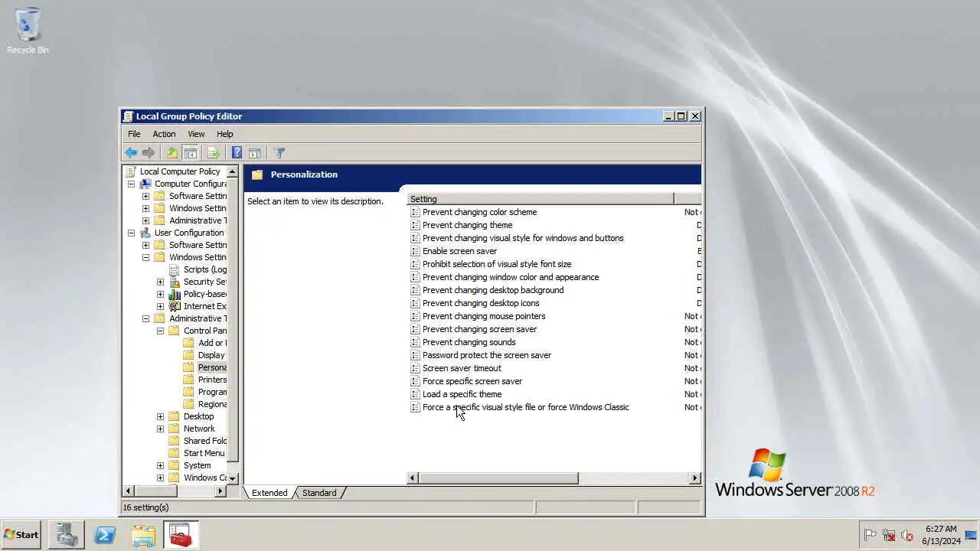Open Server Manager from the taskbar
Image resolution: width=980 pixels, height=551 pixels.
click(67, 535)
